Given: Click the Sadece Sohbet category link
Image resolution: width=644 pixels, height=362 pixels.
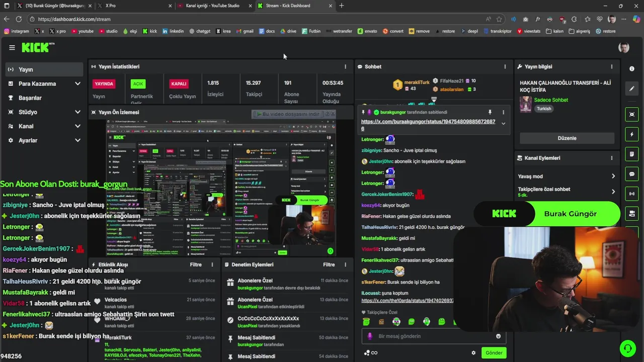Looking at the screenshot, I should click(x=551, y=100).
